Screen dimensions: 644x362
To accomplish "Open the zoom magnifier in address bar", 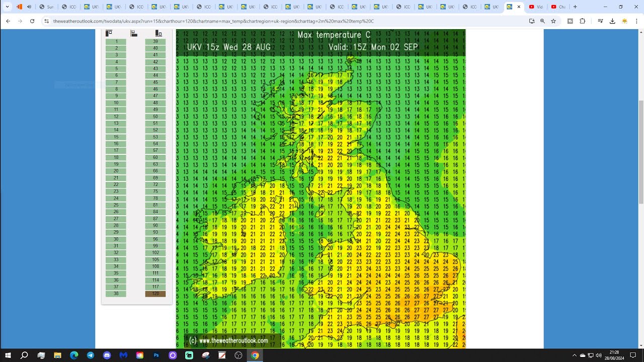I will tap(542, 21).
